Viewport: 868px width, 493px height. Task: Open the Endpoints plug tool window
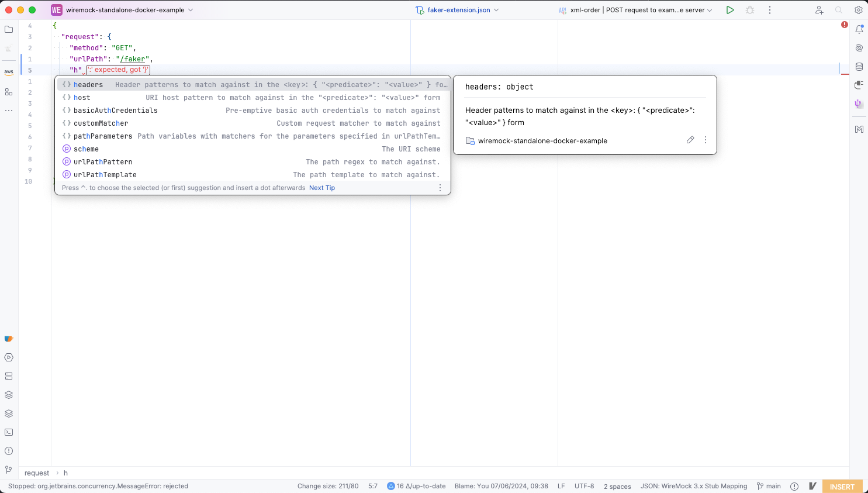point(859,85)
